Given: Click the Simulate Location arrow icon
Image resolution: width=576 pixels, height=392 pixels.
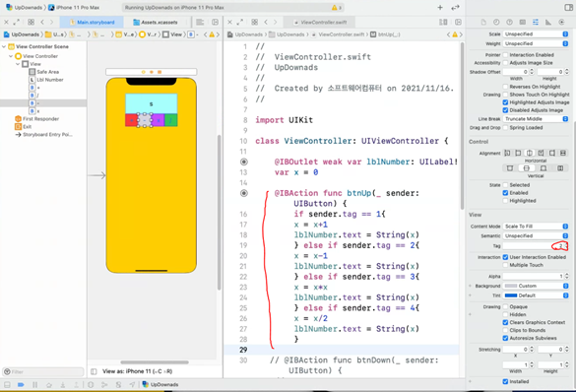Looking at the screenshot, I should pyautogui.click(x=132, y=385).
